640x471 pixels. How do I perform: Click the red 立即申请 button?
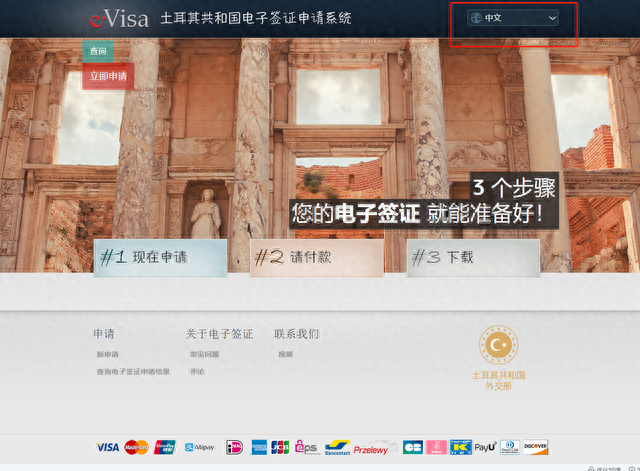108,76
